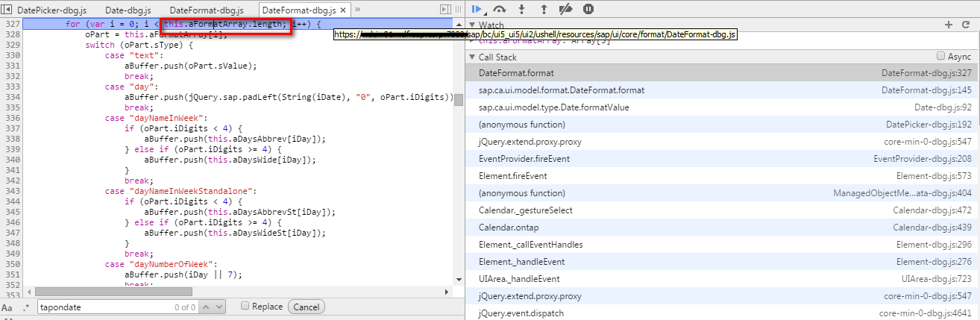Screen dimensions: 980x320
Task: Refresh the watch expressions
Action: click(964, 25)
